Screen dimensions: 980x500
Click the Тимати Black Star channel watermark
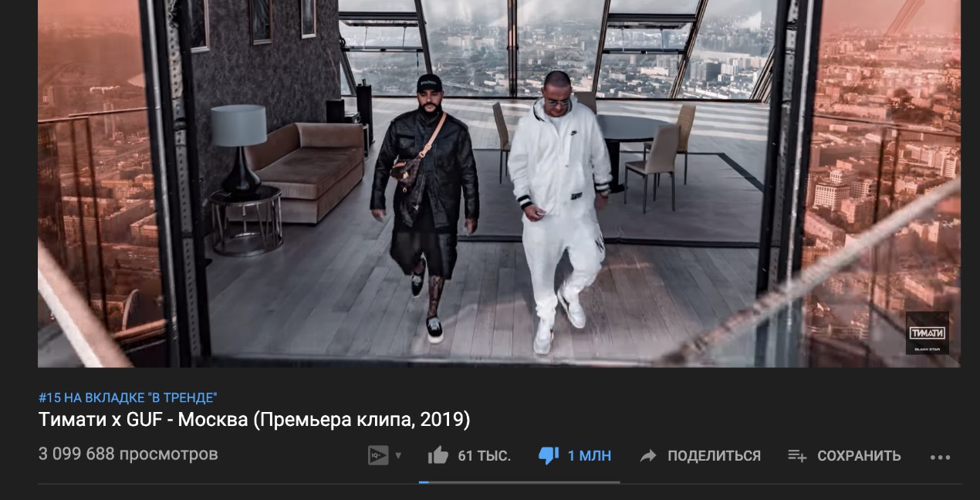(928, 333)
